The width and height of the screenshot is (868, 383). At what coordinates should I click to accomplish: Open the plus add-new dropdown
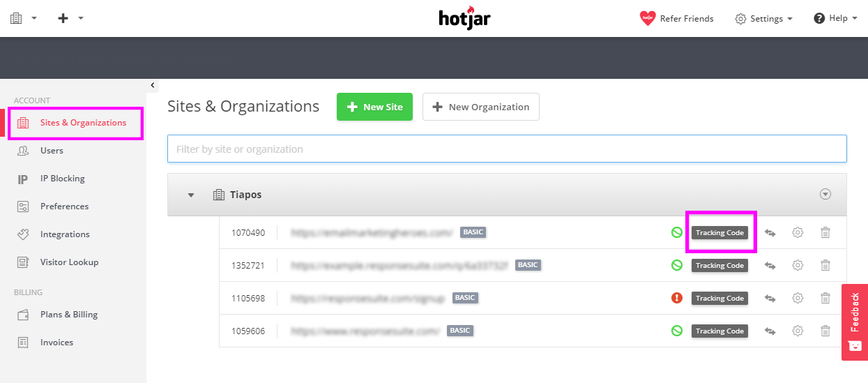pos(70,18)
